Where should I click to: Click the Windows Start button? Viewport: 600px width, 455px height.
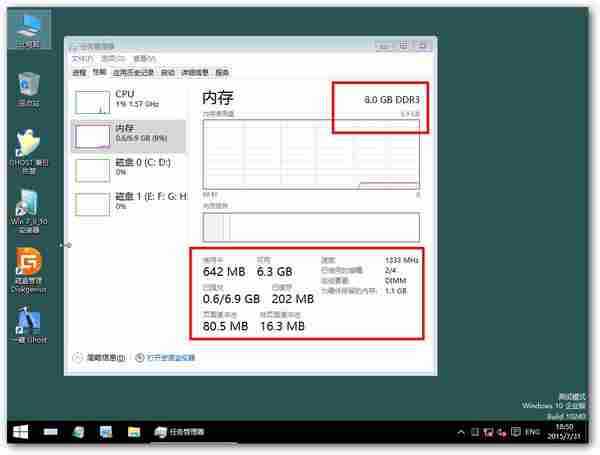19,432
